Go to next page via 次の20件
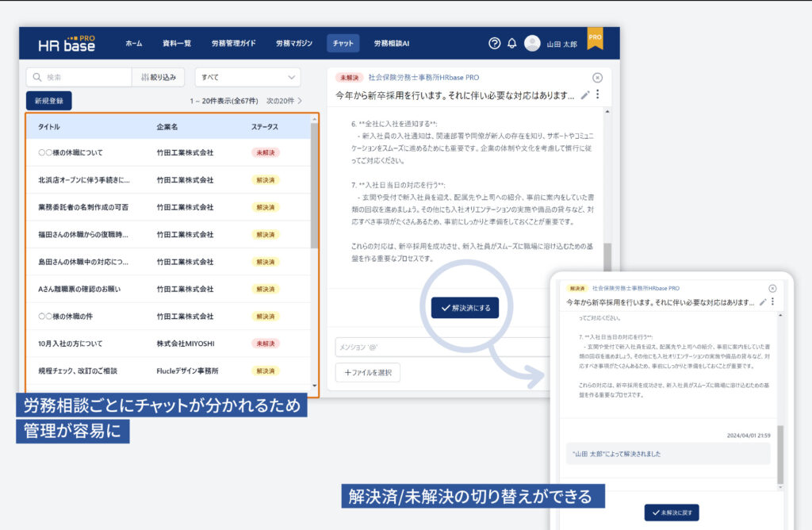Viewport: 812px width, 530px height. point(284,101)
